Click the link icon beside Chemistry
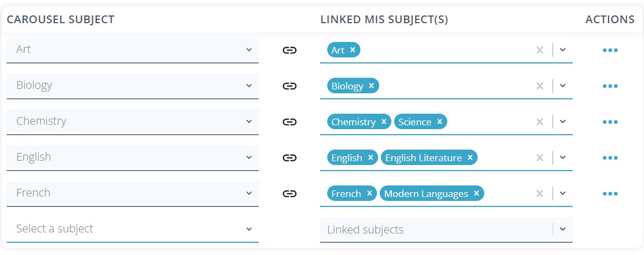Screen dimensions: 644x255 point(290,122)
